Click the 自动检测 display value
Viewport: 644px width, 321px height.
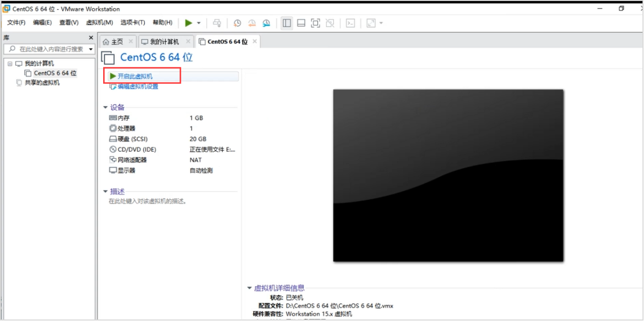(201, 170)
